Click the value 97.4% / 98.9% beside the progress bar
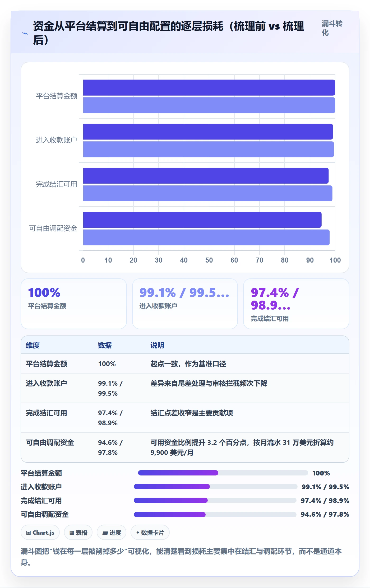This screenshot has width=370, height=588. 325,501
